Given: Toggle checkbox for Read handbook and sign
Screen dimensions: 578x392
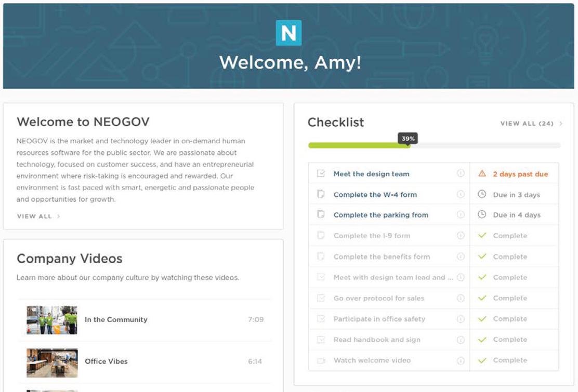Looking at the screenshot, I should (x=321, y=340).
